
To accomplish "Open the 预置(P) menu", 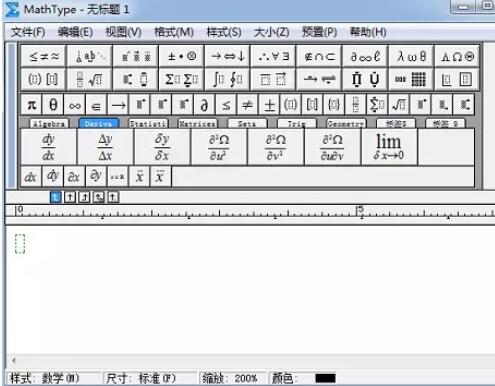I will pos(319,32).
